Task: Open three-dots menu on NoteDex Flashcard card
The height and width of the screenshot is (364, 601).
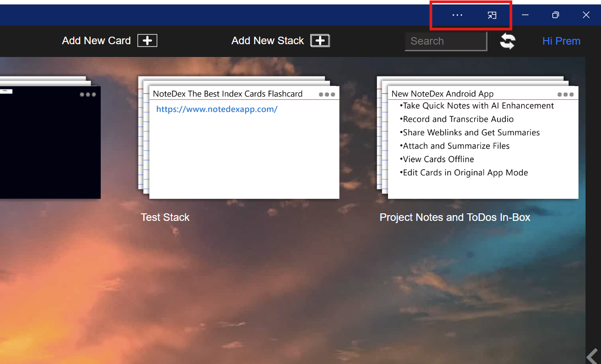Action: [327, 95]
